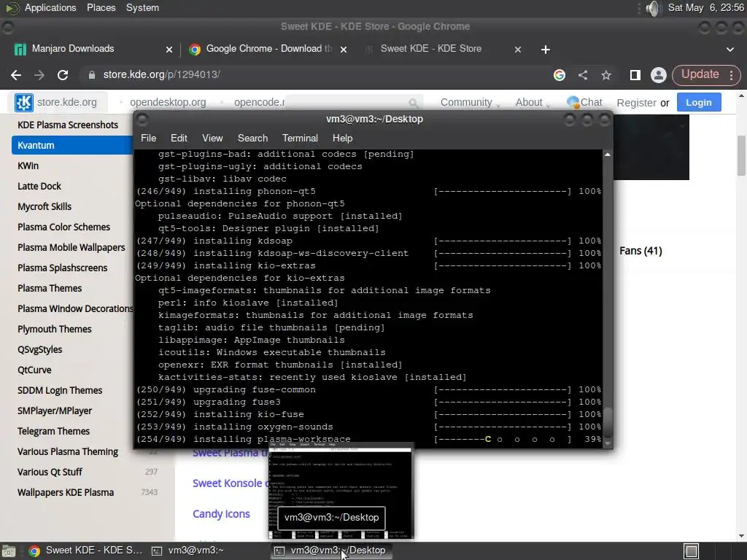This screenshot has width=747, height=560.
Task: Select Plasma Color Schemes category
Action: (x=64, y=227)
